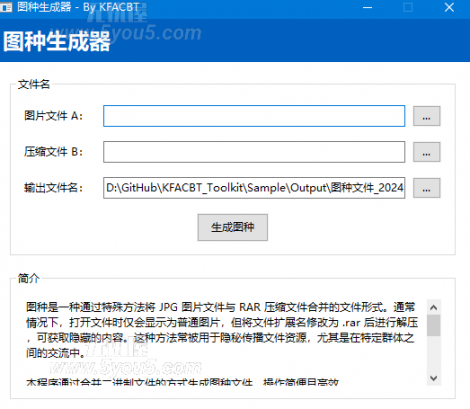The width and height of the screenshot is (470, 409).
Task: Click the 图片文件 A: label
Action: click(x=53, y=116)
